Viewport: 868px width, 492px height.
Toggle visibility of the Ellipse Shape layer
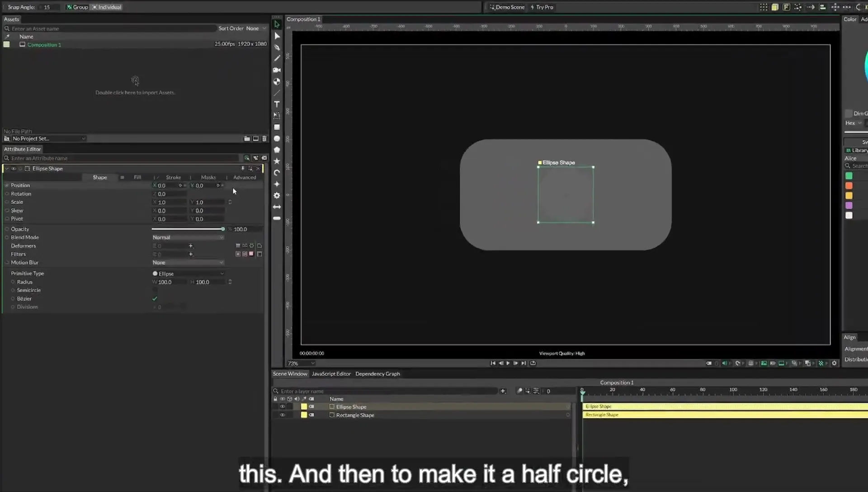coord(283,407)
